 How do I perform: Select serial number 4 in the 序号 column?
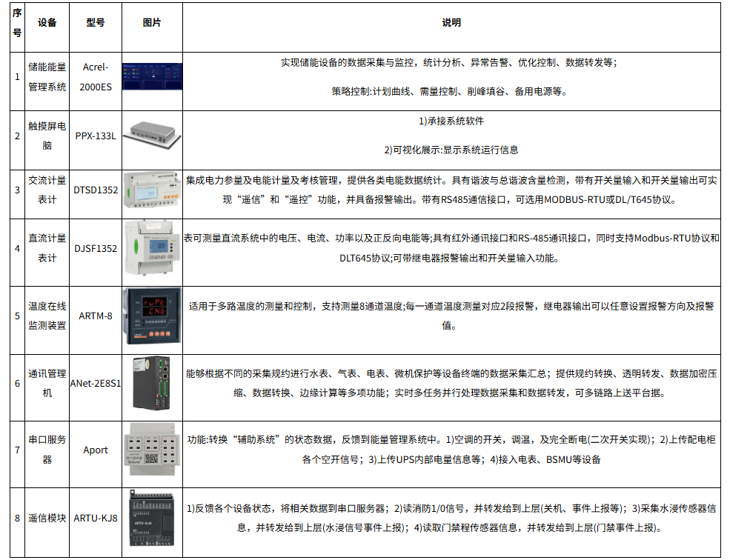(x=17, y=249)
